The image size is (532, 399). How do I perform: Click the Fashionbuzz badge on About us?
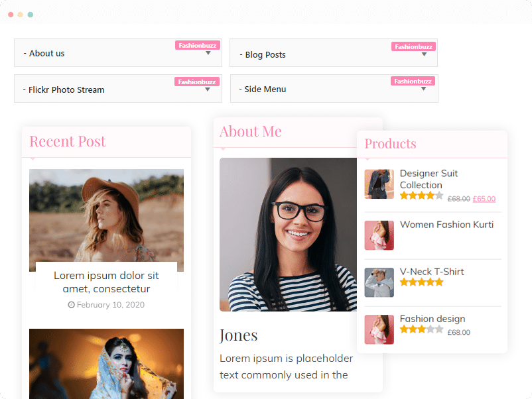(x=198, y=46)
